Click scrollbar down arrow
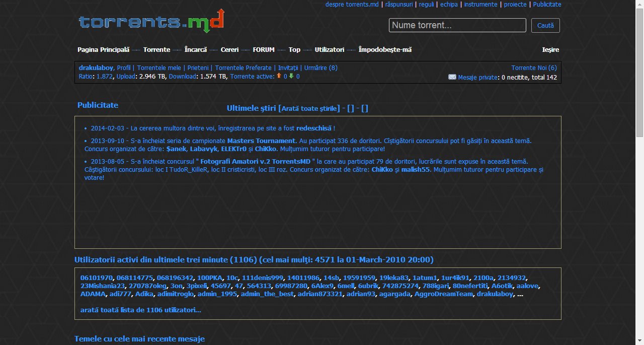Viewport: 644px width, 345px height. click(x=639, y=341)
